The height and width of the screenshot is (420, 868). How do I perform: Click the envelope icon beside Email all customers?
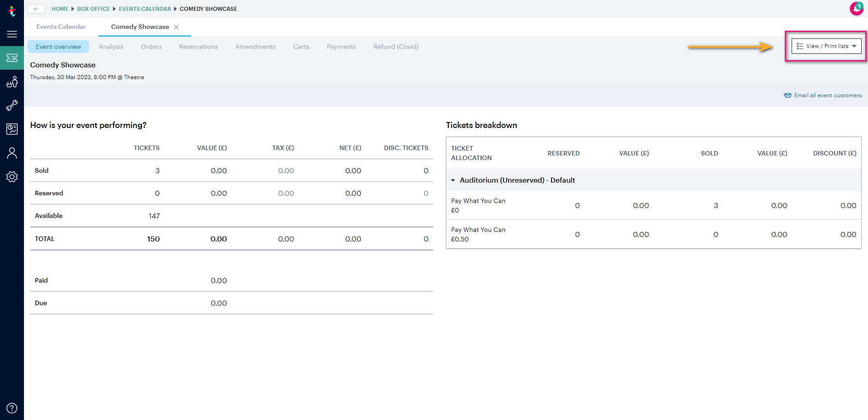click(788, 95)
